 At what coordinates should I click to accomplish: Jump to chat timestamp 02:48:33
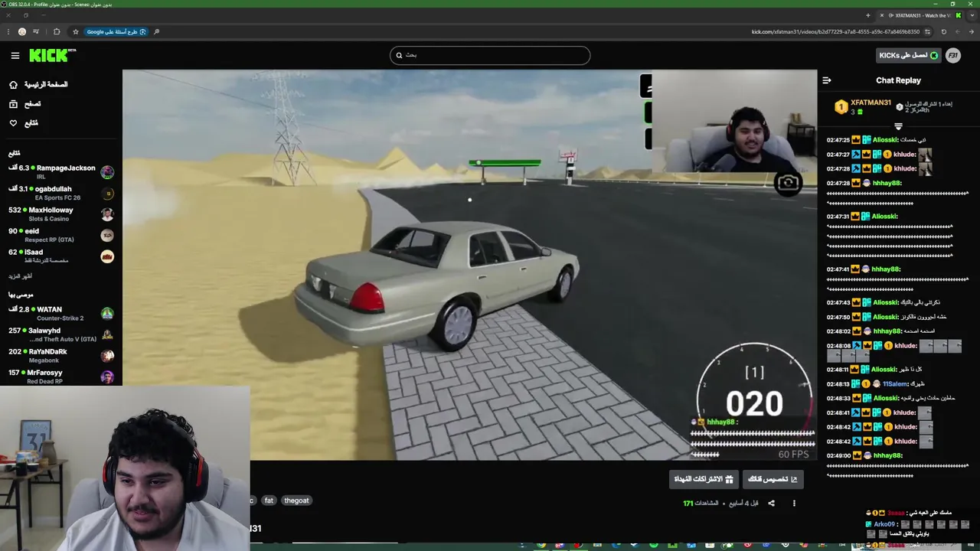pos(838,399)
